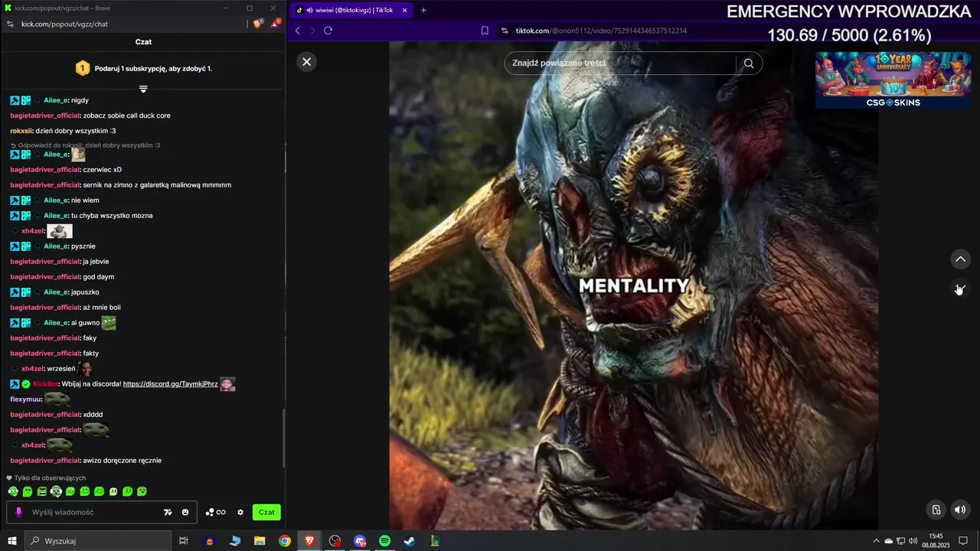The width and height of the screenshot is (980, 551).
Task: Open site settings icon beside kick.com address
Action: click(10, 24)
